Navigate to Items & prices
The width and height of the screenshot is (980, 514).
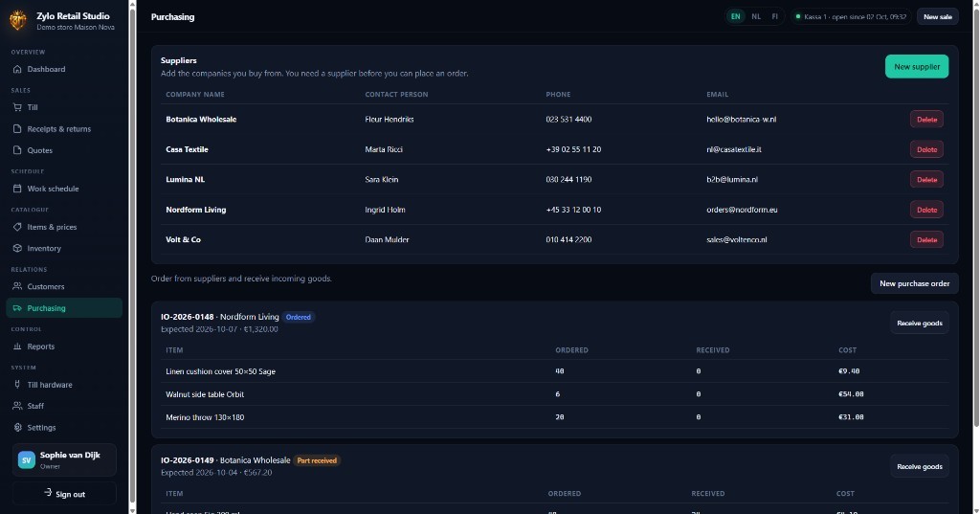64,227
